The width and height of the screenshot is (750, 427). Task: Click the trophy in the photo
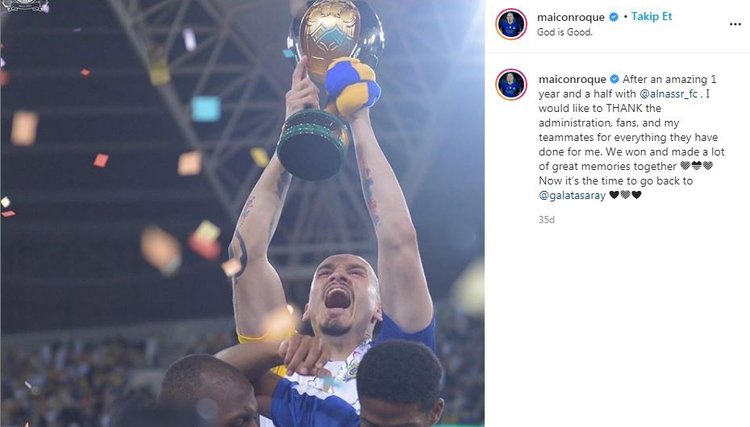click(x=329, y=88)
